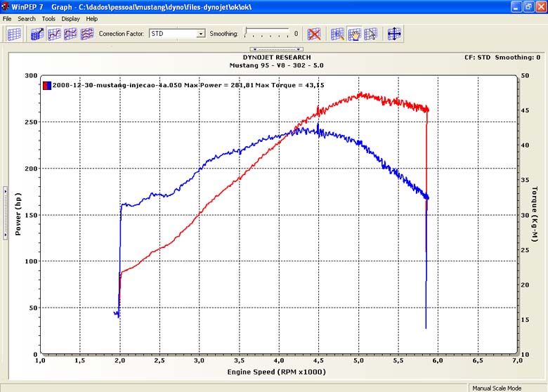548x392 pixels.
Task: Open the Correction Factor STD dropdown
Action: click(201, 34)
